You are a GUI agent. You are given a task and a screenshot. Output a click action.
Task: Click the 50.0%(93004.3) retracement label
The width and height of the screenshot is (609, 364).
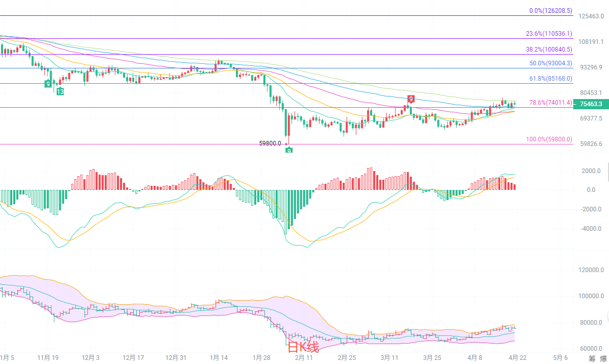click(550, 63)
